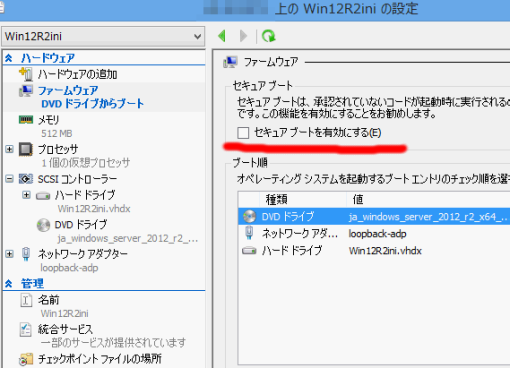Expand the プロセッサ tree node
Image resolution: width=510 pixels, height=368 pixels.
tap(9, 149)
